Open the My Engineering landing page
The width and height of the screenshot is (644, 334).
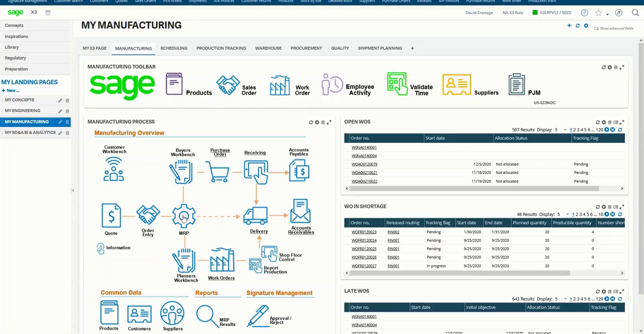[22, 111]
